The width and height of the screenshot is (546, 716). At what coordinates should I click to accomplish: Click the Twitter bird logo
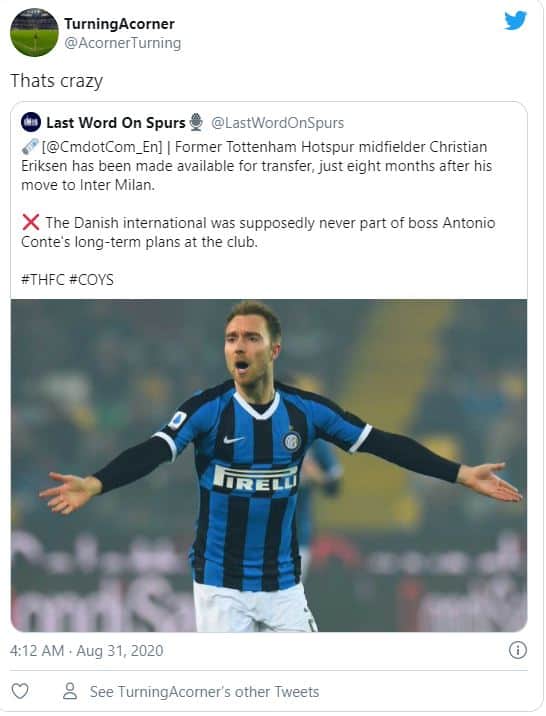(515, 21)
